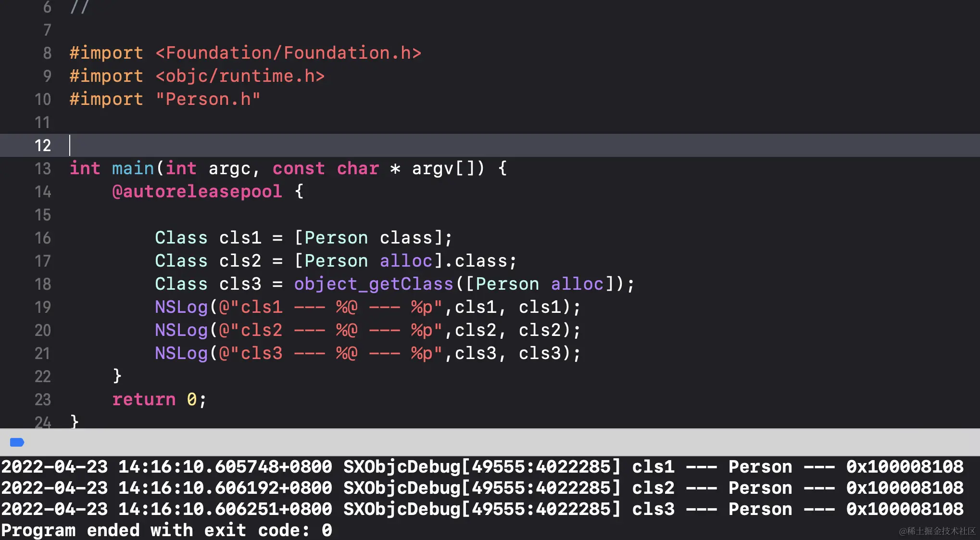The height and width of the screenshot is (540, 980).
Task: Toggle the blue breakpoints activation icon
Action: [17, 442]
